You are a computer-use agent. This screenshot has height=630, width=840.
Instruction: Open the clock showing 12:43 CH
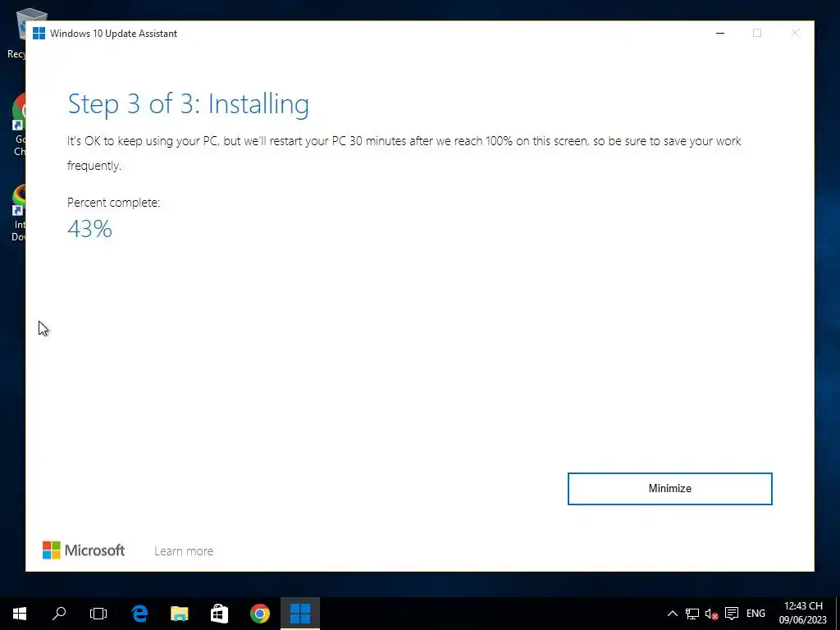[803, 613]
